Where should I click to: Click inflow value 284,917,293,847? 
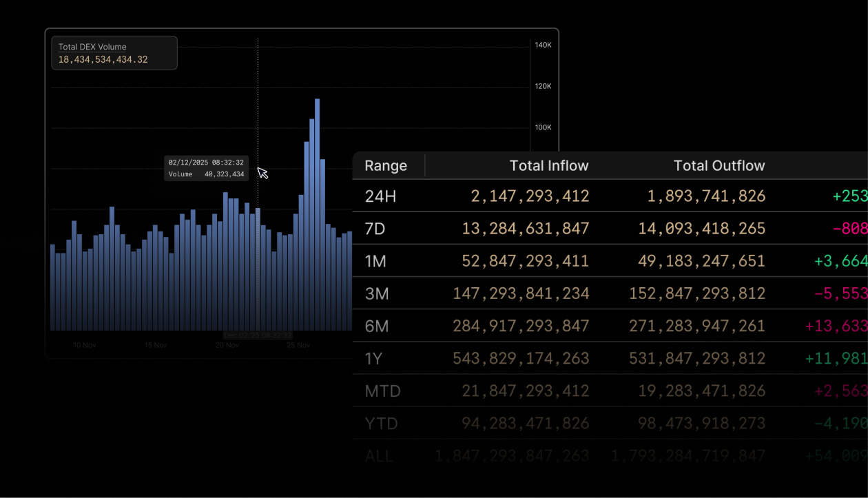(x=521, y=326)
